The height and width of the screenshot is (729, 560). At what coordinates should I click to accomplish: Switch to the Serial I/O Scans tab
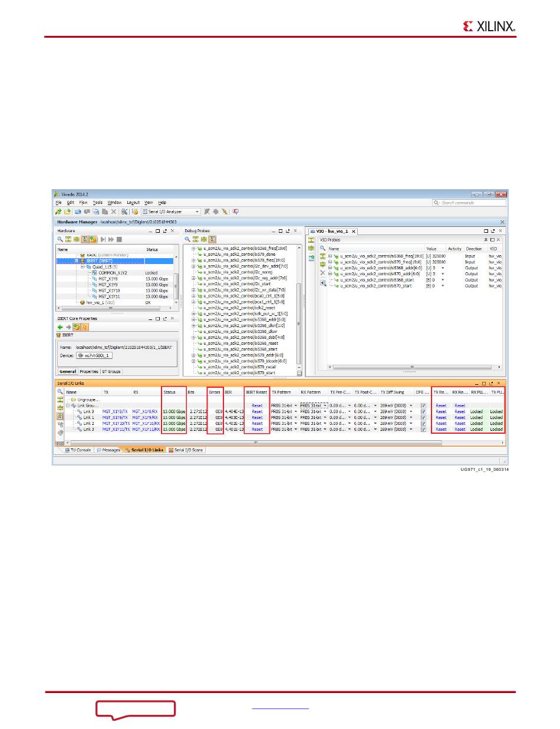185,450
